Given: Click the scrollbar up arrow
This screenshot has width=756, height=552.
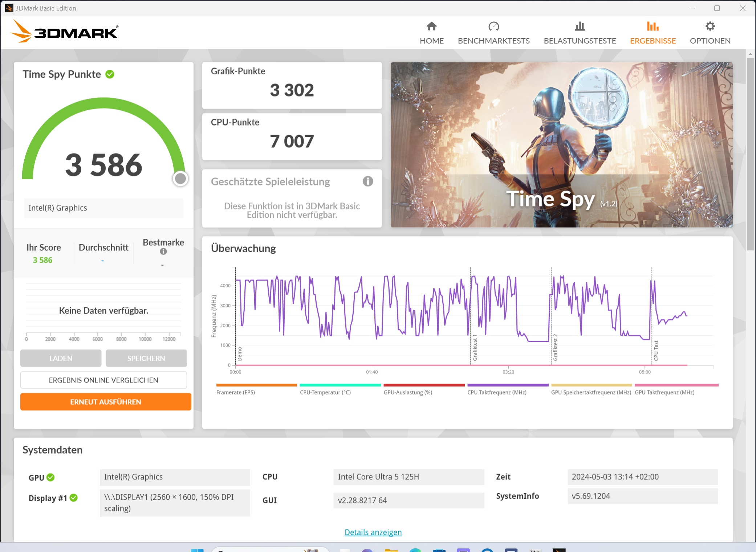Looking at the screenshot, I should [750, 54].
